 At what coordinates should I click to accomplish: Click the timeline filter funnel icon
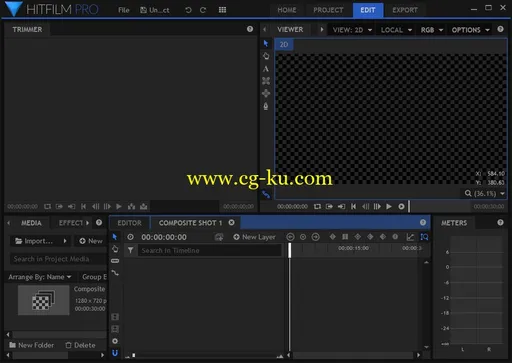coord(130,250)
